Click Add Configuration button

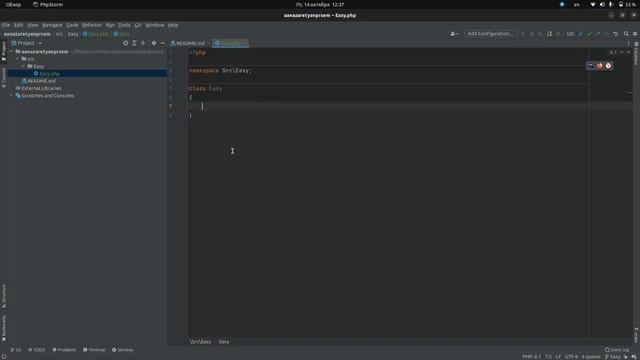490,33
